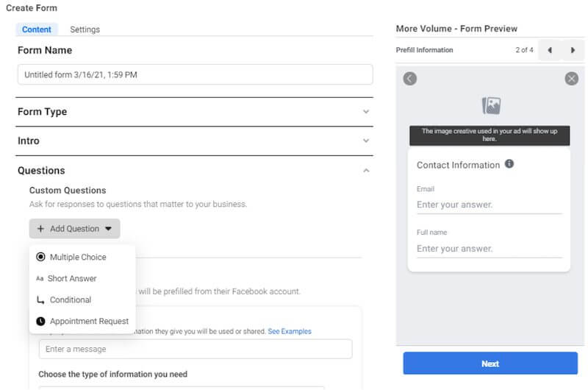588x390 pixels.
Task: Choose Appointment Request from the menu
Action: coord(88,322)
